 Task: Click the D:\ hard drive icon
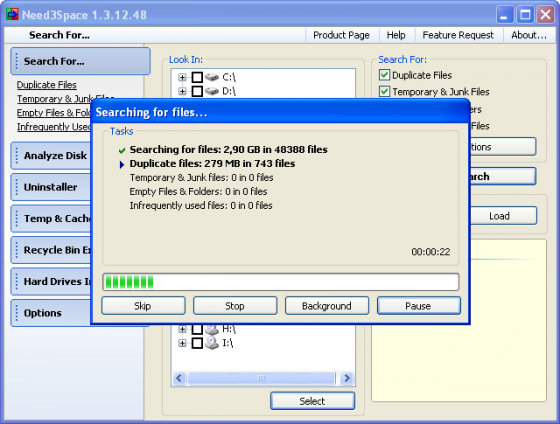click(x=212, y=91)
